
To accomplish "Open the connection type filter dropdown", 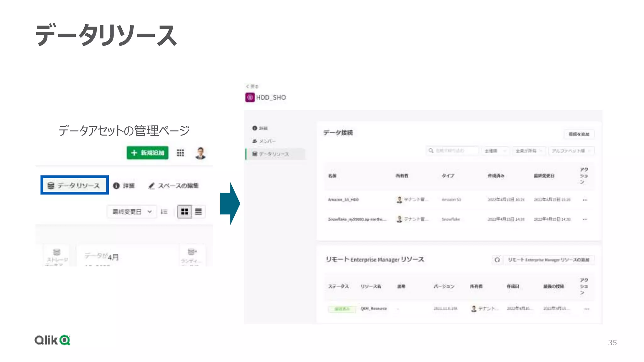I will tap(495, 151).
